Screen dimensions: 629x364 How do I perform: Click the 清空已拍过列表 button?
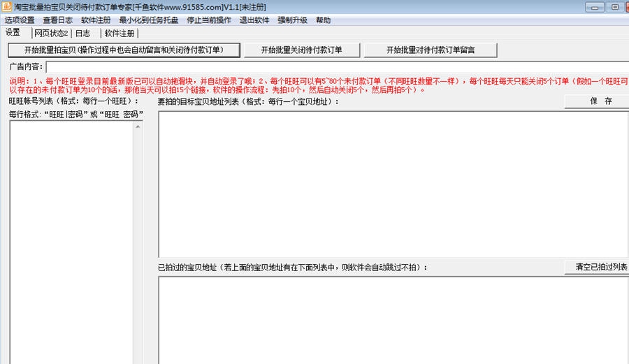click(598, 267)
